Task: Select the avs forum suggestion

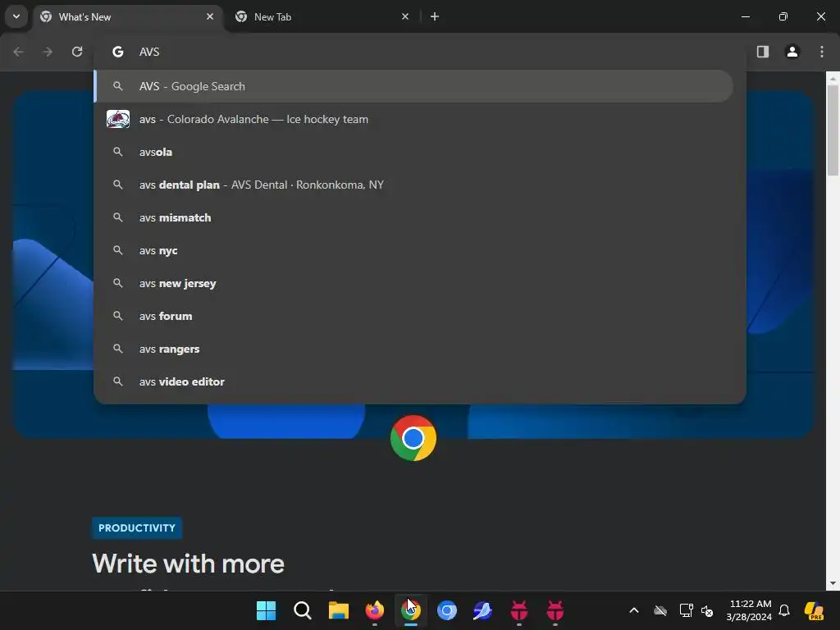Action: point(413,316)
